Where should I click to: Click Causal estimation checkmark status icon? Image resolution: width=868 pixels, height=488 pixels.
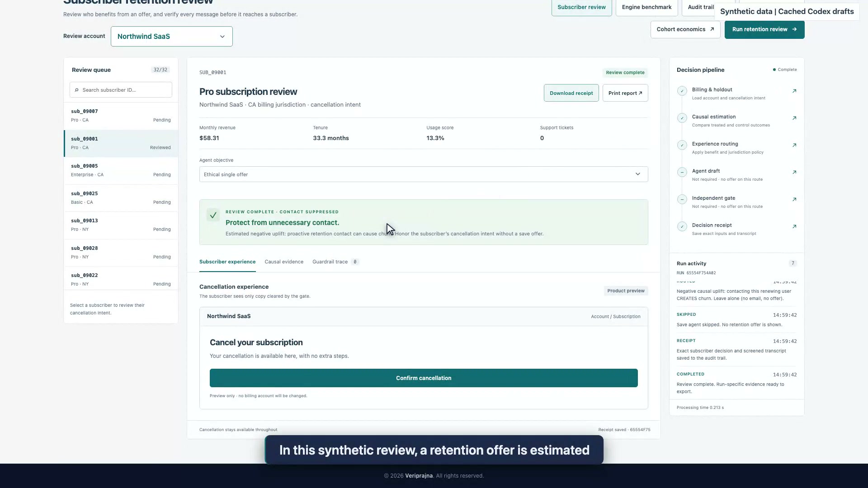[x=682, y=118]
